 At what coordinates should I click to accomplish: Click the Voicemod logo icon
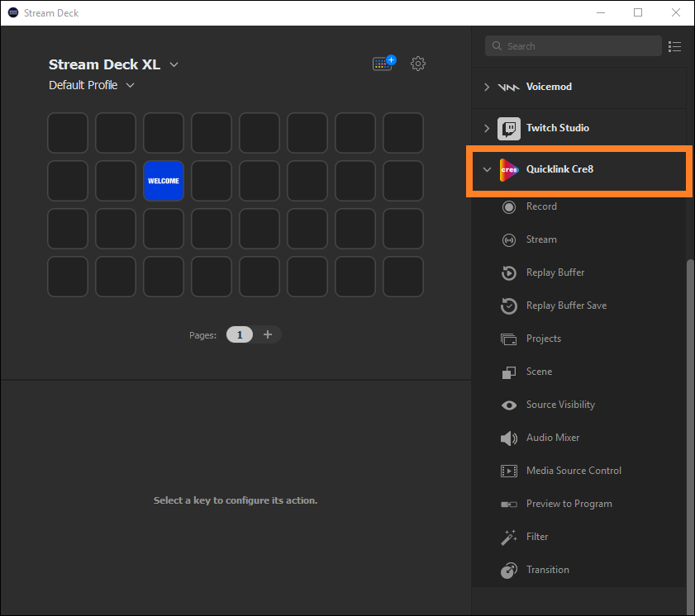click(x=509, y=88)
